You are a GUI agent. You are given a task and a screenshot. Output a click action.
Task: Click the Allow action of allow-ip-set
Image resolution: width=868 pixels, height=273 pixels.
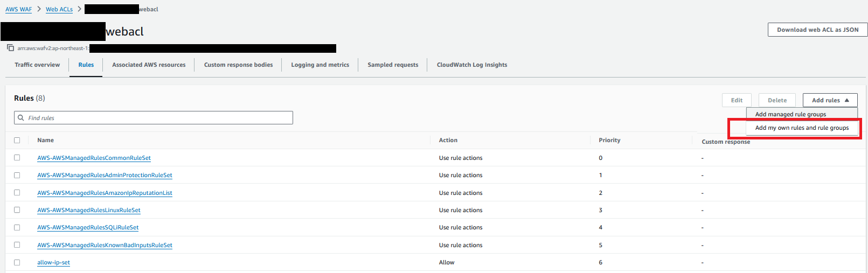[447, 262]
